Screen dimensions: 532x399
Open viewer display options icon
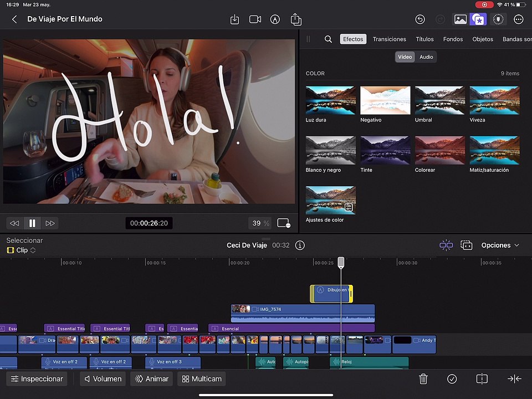[283, 223]
